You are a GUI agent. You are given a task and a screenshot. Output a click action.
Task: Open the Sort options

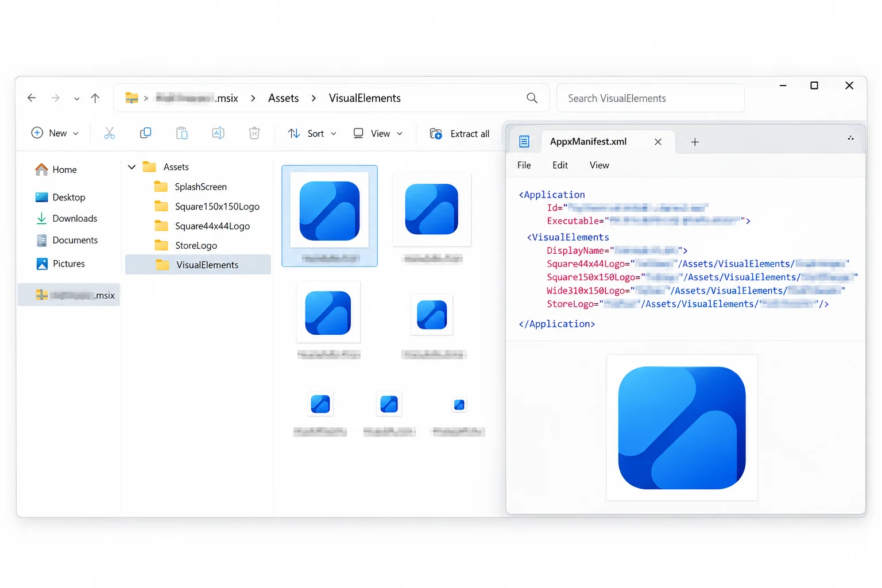[x=312, y=133]
